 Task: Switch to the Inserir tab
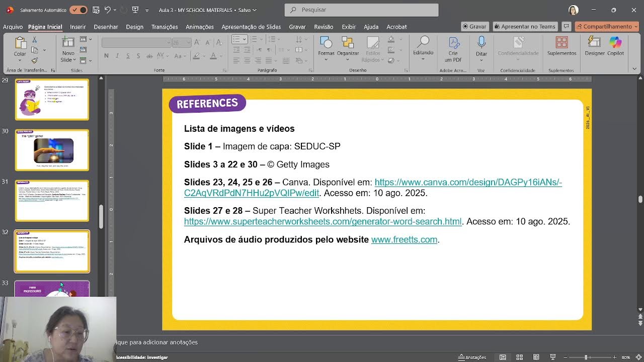coord(78,27)
